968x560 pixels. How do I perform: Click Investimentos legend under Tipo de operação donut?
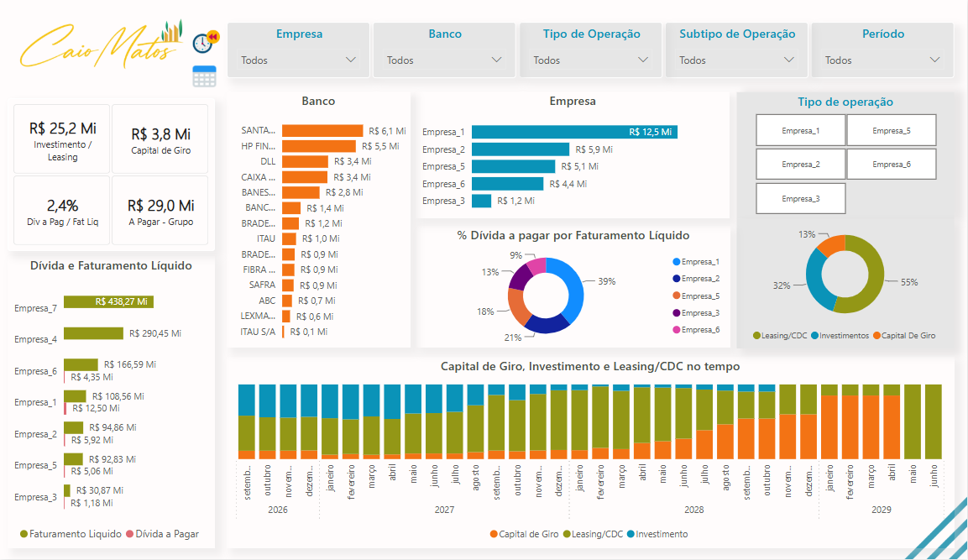click(x=840, y=336)
